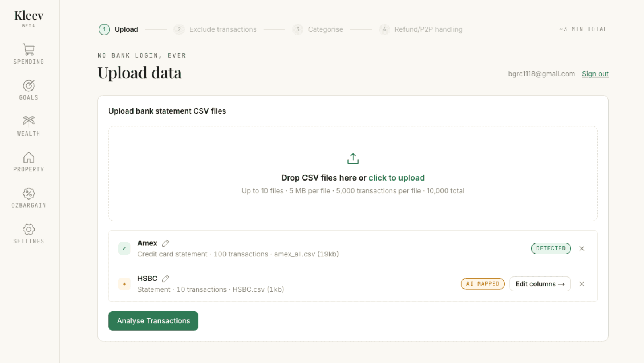Click the Analyse Transactions button
The width and height of the screenshot is (644, 363).
click(153, 321)
